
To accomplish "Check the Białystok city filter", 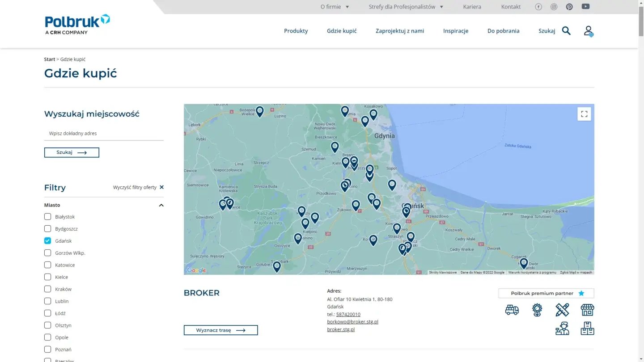I will (48, 217).
